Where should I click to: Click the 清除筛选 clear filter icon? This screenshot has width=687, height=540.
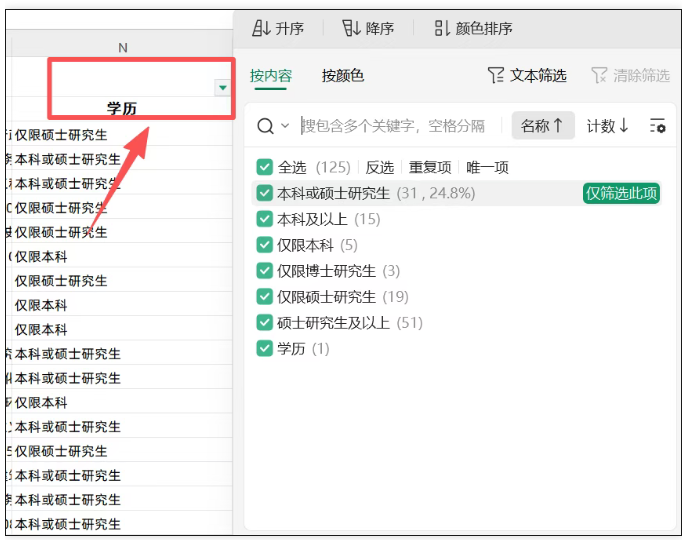(x=599, y=75)
